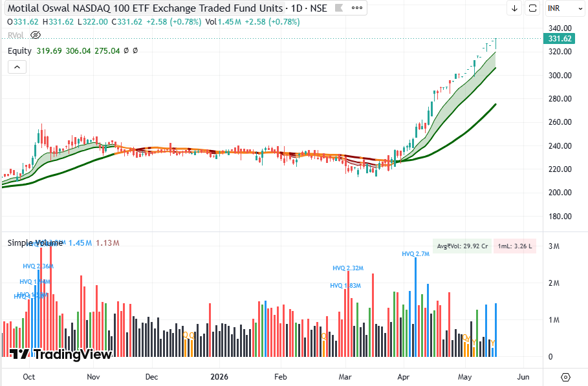Click 200.00 on the price axis
588x386 pixels.
click(560, 193)
